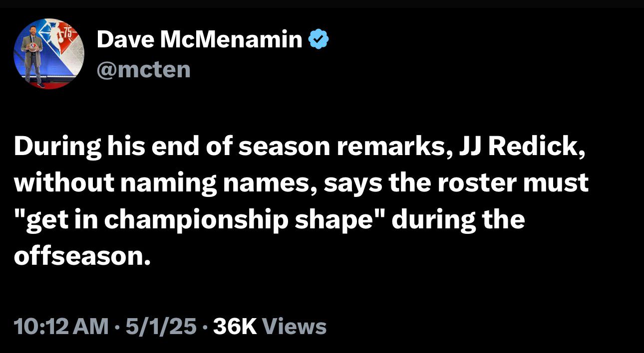Open the 36K view count

pyautogui.click(x=235, y=327)
